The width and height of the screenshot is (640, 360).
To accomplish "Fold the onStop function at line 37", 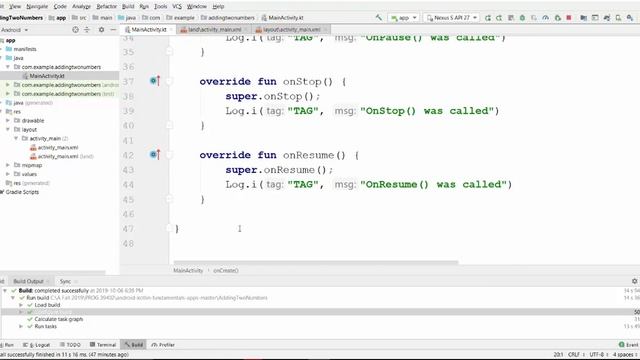I will pyautogui.click(x=169, y=81).
